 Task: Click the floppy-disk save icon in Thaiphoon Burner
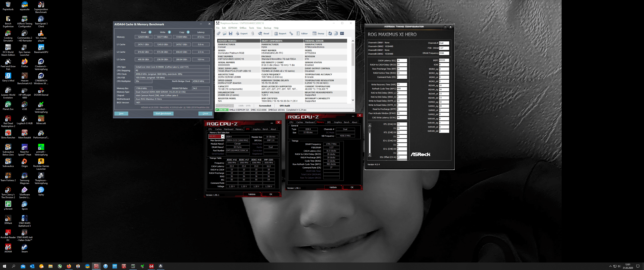point(230,33)
